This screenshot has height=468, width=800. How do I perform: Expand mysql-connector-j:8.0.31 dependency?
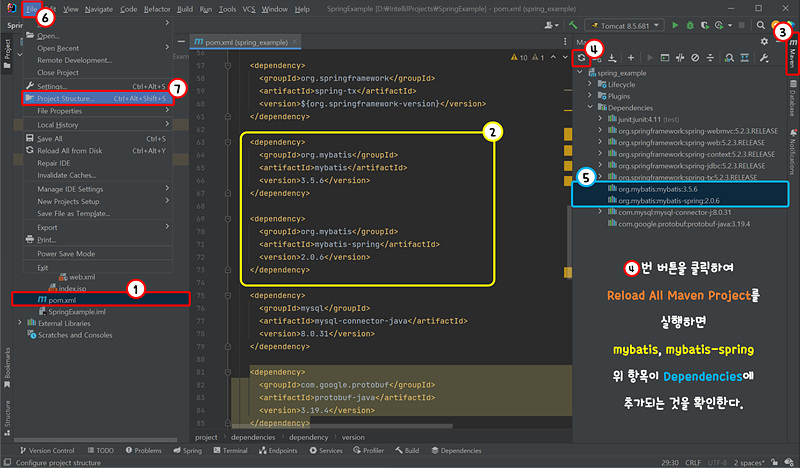click(x=601, y=212)
